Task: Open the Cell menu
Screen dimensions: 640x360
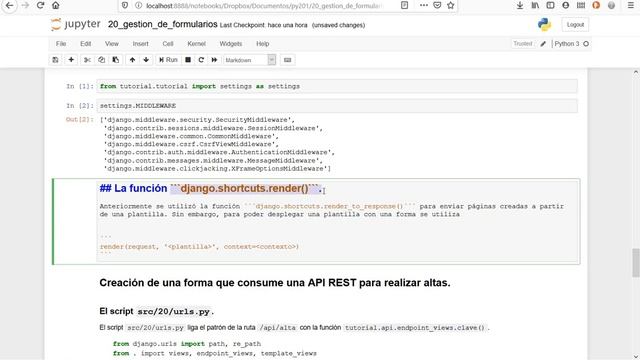Action: coord(168,44)
